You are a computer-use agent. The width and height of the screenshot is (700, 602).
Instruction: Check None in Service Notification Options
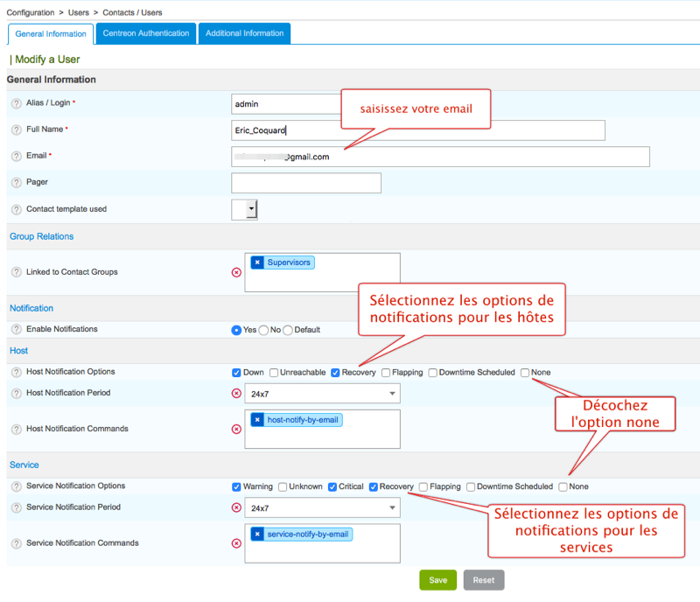(x=563, y=486)
